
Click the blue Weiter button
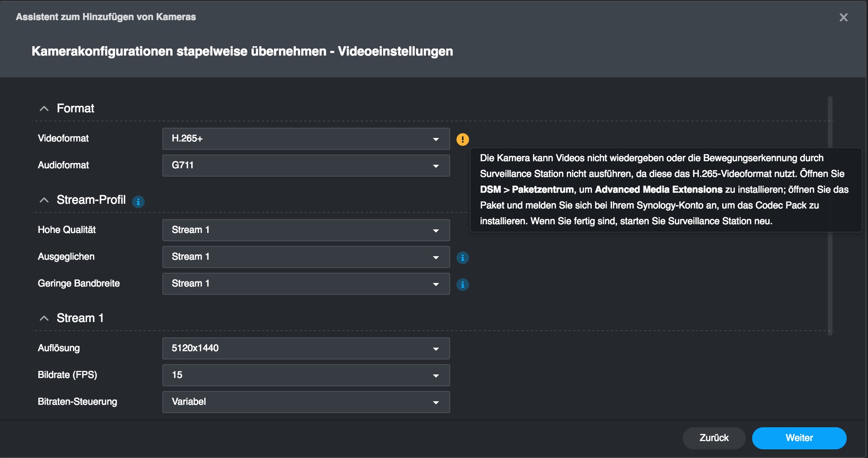(799, 438)
